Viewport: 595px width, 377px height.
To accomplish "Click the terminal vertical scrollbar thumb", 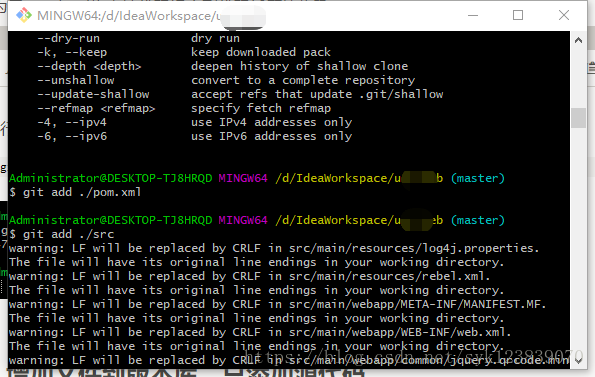I will [578, 118].
